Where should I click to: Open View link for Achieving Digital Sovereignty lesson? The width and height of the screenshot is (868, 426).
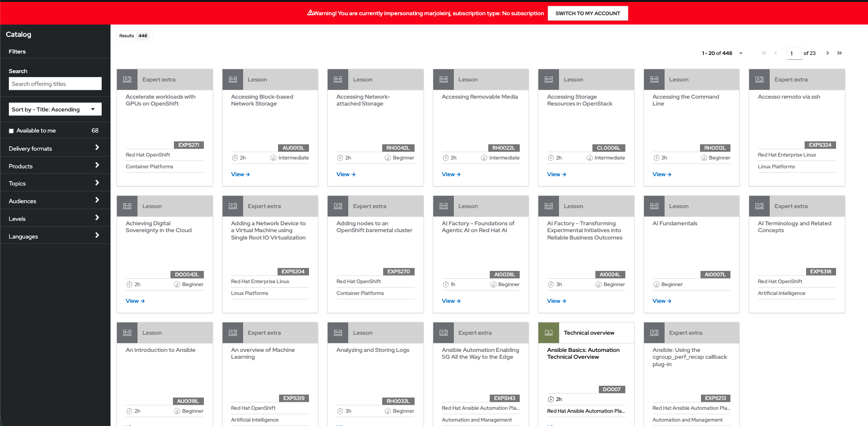click(135, 301)
